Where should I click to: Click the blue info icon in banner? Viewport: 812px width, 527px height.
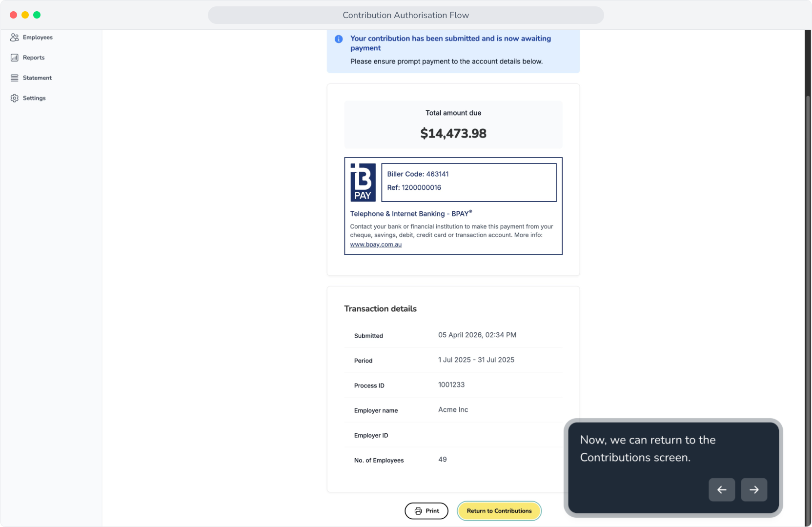[339, 39]
